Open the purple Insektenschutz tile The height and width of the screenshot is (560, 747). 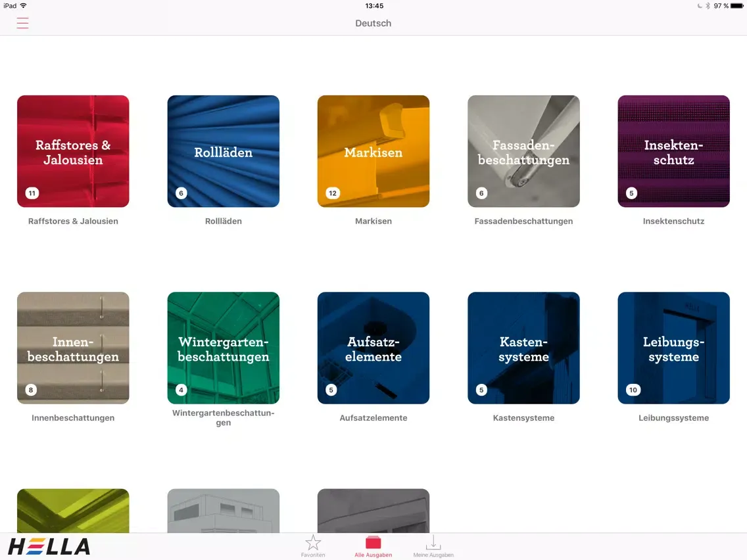673,151
